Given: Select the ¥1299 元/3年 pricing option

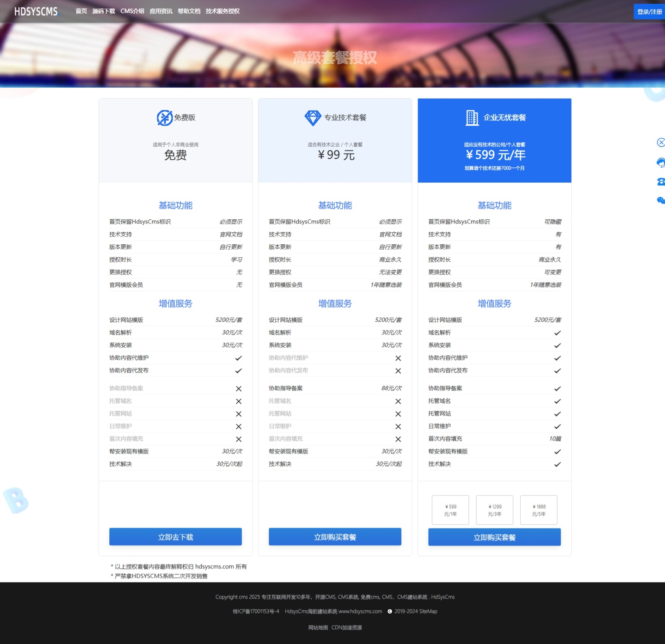Looking at the screenshot, I should 494,510.
